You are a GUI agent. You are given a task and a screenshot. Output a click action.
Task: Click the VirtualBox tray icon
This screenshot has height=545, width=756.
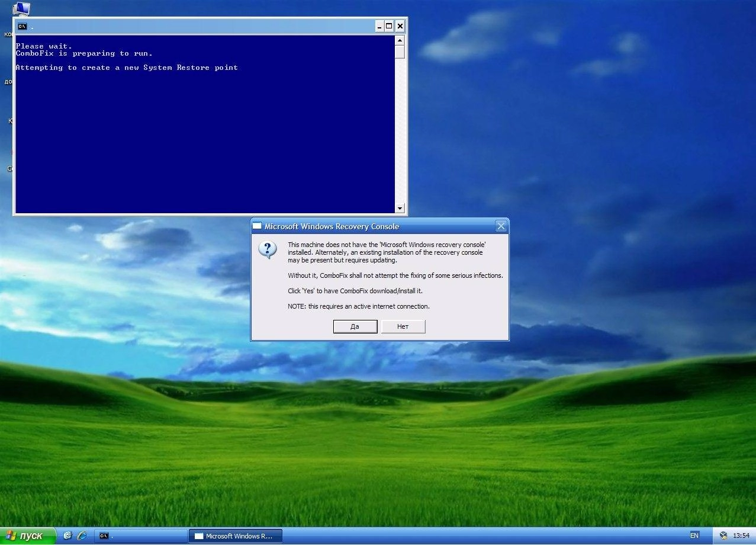(723, 536)
